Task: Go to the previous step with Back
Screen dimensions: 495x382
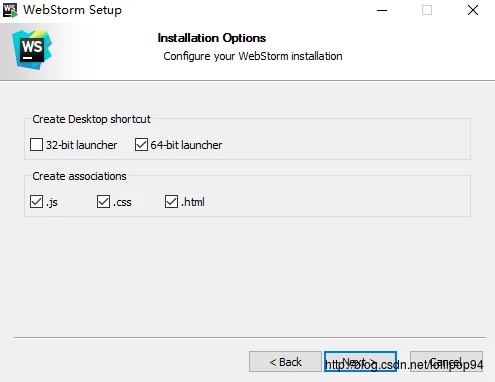Action: (x=285, y=362)
